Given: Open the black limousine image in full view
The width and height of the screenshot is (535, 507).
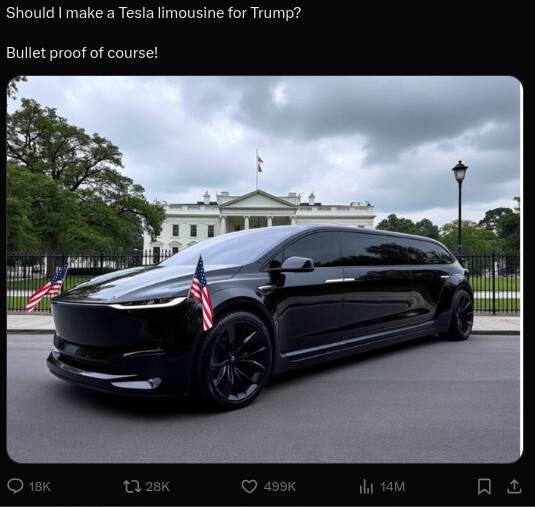Looking at the screenshot, I should 265,269.
